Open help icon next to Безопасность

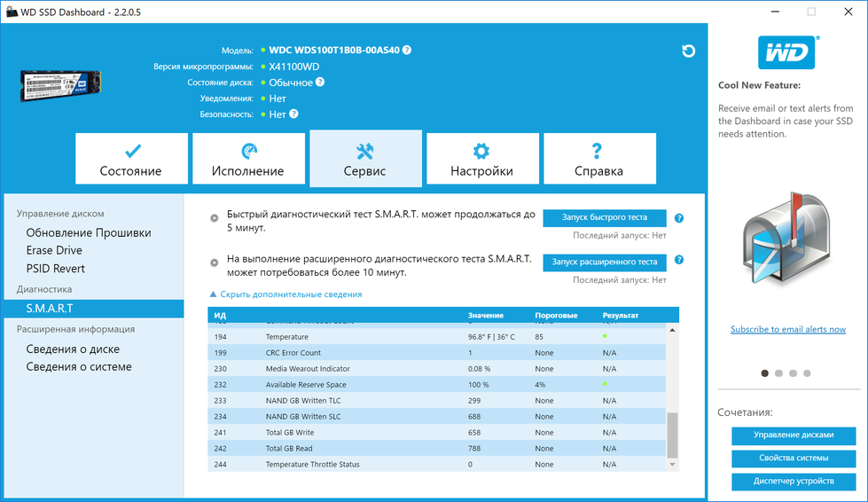(x=294, y=114)
